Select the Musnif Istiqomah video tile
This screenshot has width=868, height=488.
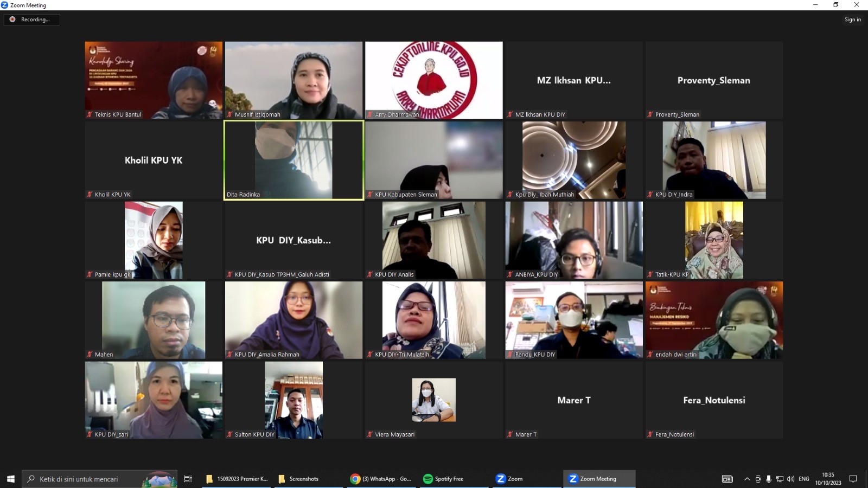293,80
